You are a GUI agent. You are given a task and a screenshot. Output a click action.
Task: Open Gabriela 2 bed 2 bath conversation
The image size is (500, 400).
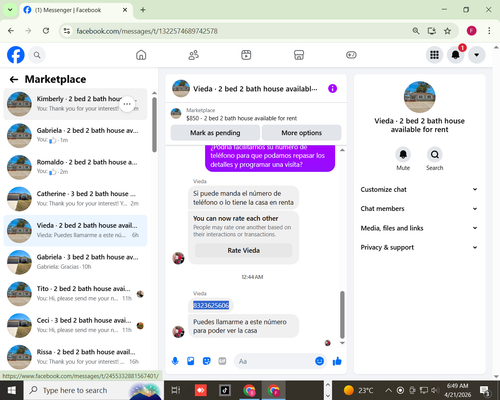[75, 135]
